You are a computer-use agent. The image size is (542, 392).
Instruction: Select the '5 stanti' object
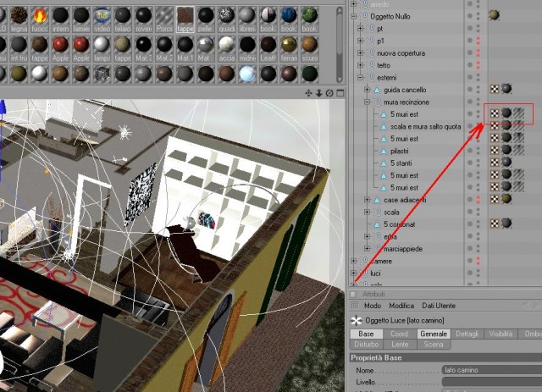401,163
